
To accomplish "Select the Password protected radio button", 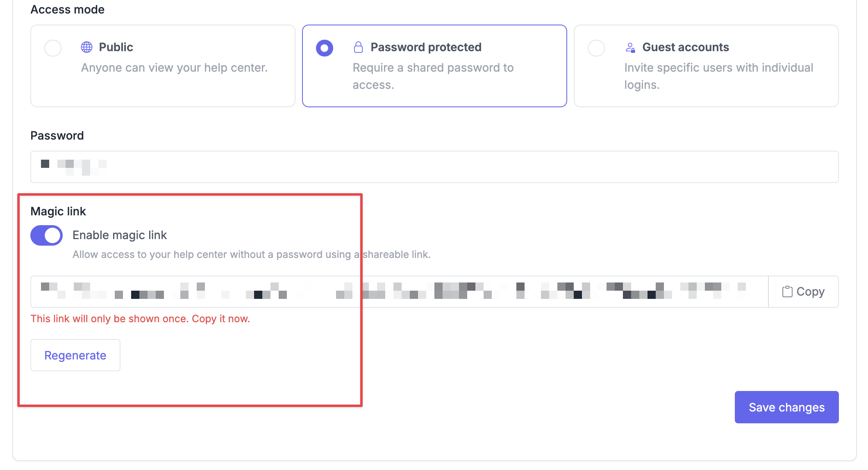I will click(325, 48).
